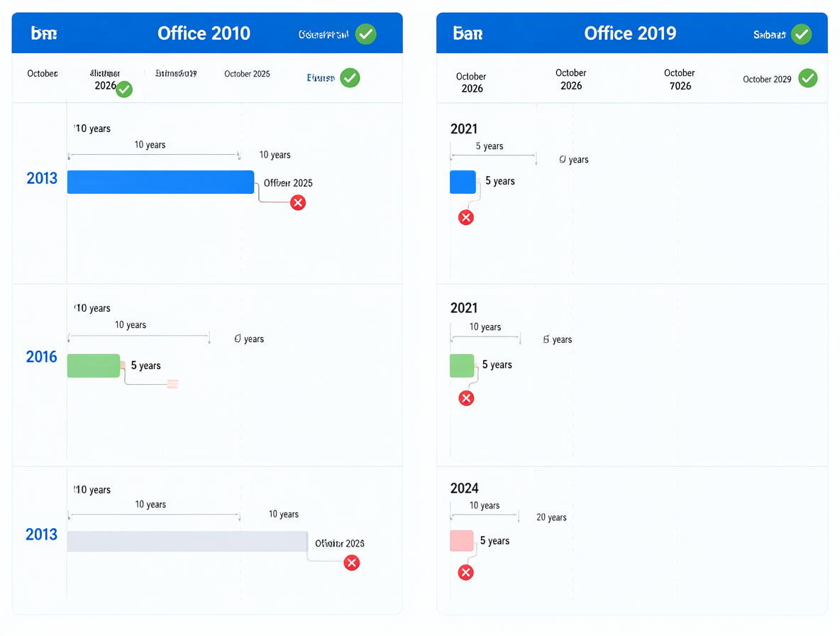Click the red X at the end of the gray bar

pyautogui.click(x=351, y=563)
